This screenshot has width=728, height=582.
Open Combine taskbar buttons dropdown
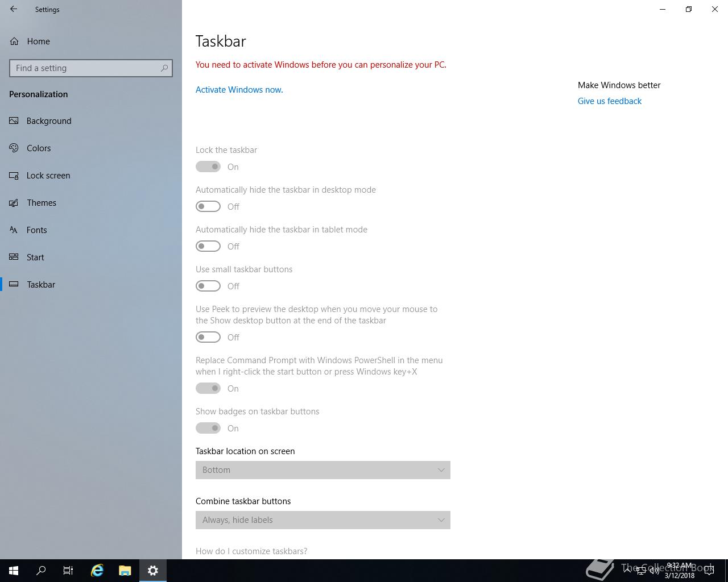323,520
